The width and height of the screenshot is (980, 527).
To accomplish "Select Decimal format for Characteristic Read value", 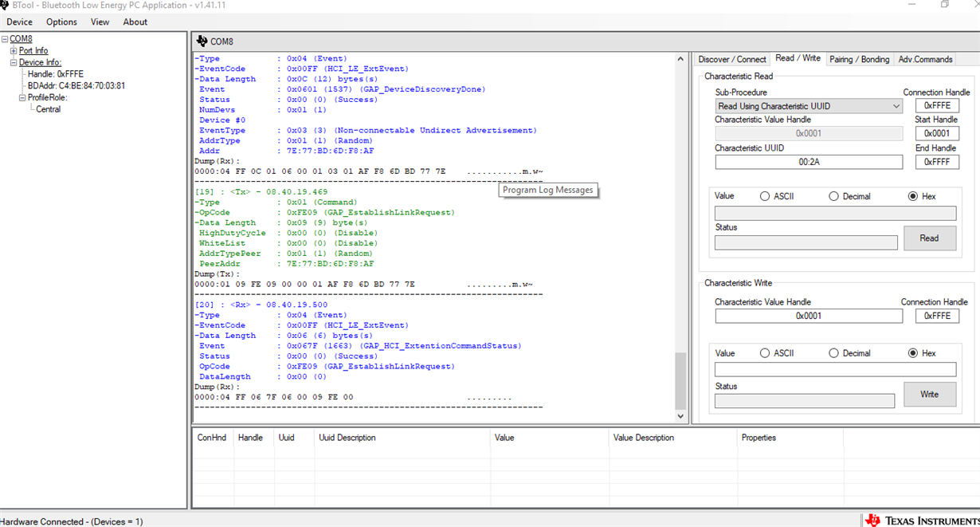I will pyautogui.click(x=833, y=196).
